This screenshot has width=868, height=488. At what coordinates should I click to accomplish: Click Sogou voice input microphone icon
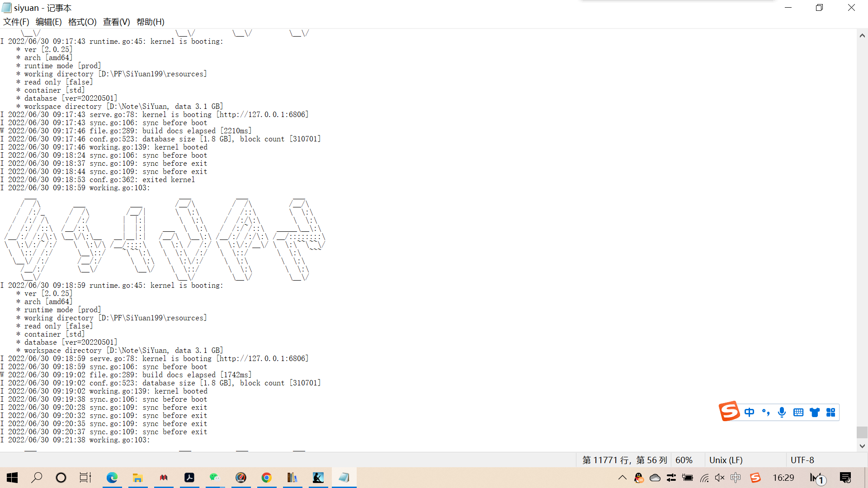782,412
